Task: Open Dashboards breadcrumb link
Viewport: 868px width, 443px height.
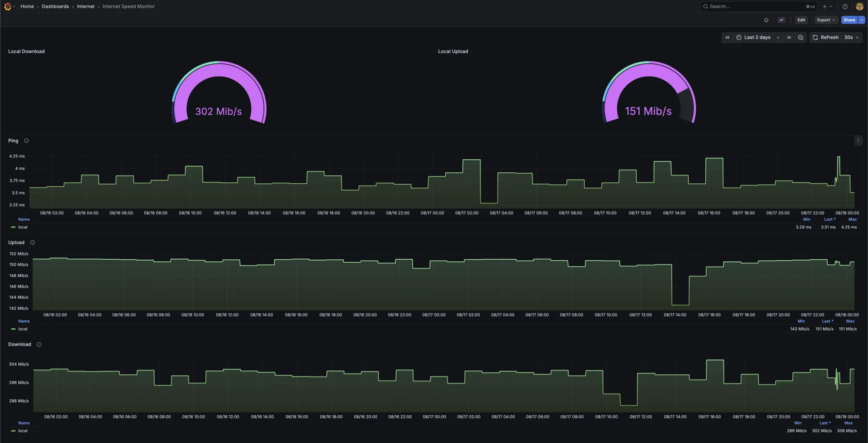Action: [x=55, y=7]
